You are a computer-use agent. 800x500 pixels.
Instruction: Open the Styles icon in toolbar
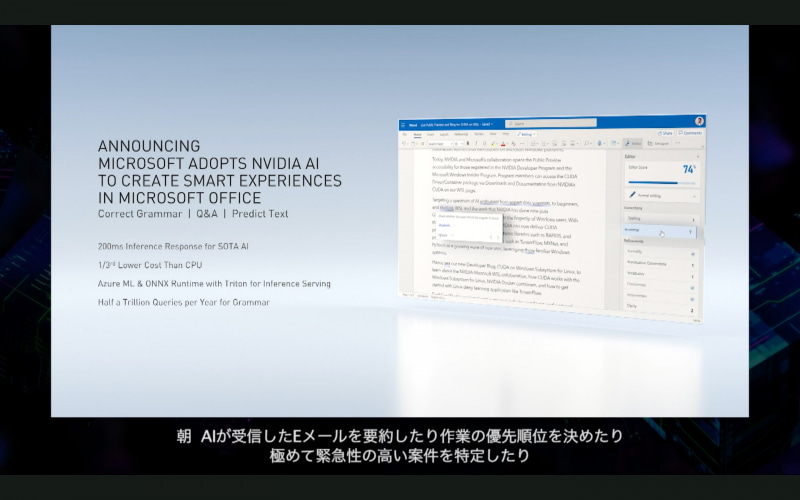click(x=613, y=143)
